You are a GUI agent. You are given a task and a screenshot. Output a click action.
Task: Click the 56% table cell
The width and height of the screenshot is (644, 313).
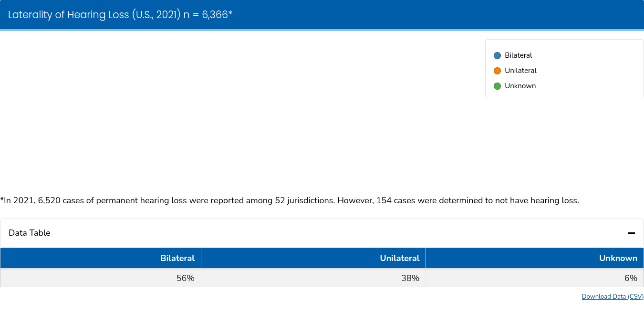(185, 278)
